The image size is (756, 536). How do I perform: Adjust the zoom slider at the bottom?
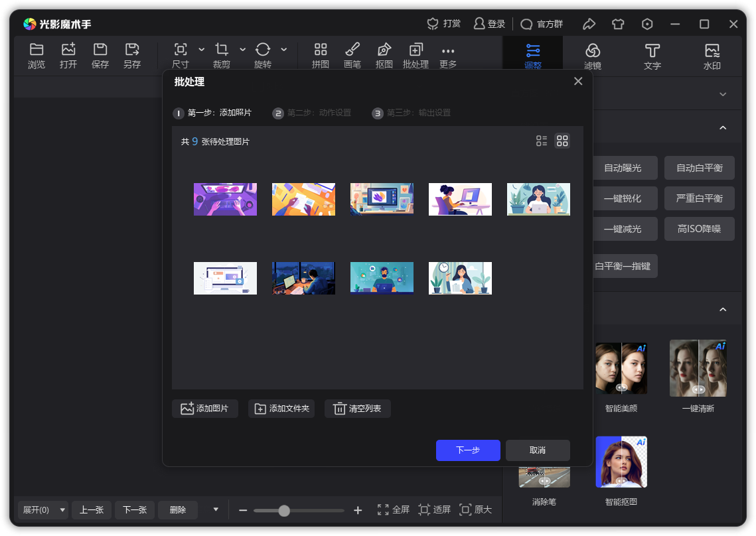pyautogui.click(x=283, y=511)
